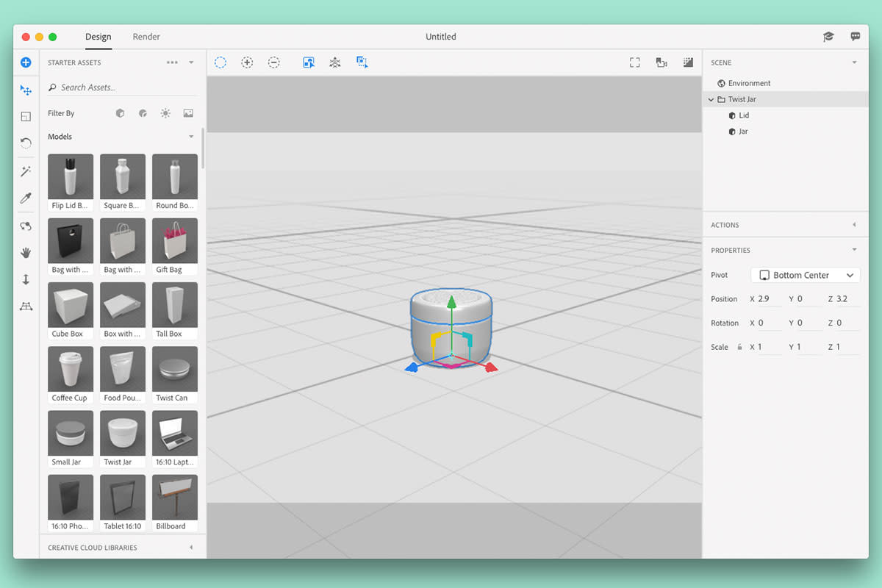Viewport: 882px width, 588px height.
Task: Add the Twist Jar model thumbnail
Action: coord(123,433)
